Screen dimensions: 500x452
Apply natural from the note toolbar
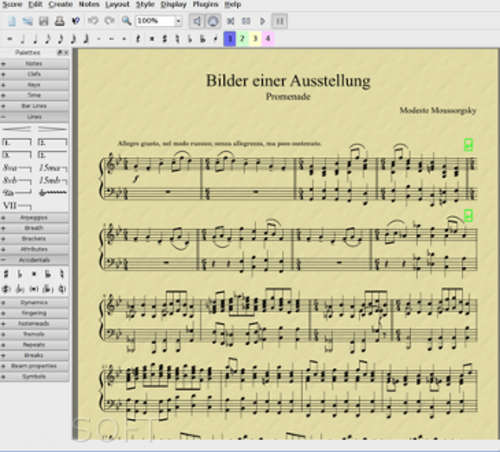tap(177, 39)
